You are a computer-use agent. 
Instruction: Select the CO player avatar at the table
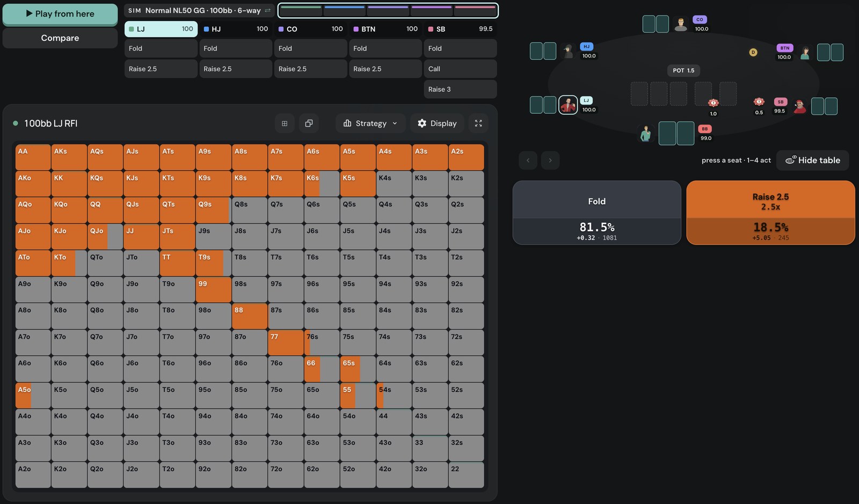coord(681,24)
